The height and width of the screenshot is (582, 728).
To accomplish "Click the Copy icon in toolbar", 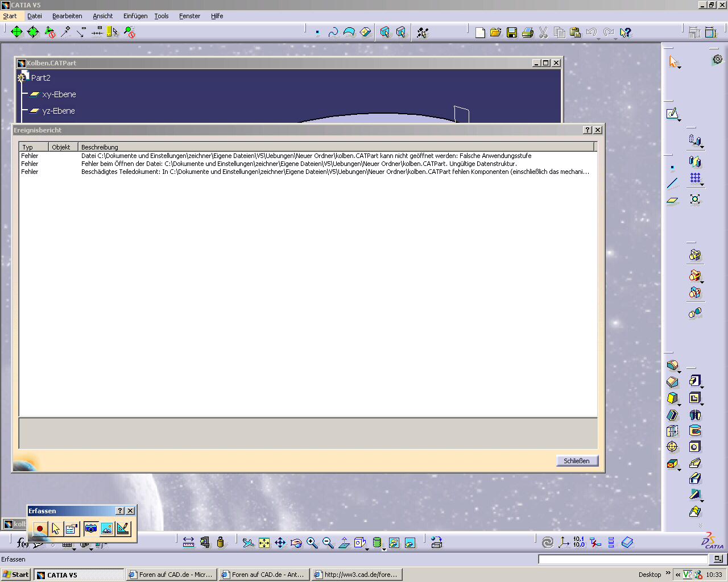I will coord(560,32).
